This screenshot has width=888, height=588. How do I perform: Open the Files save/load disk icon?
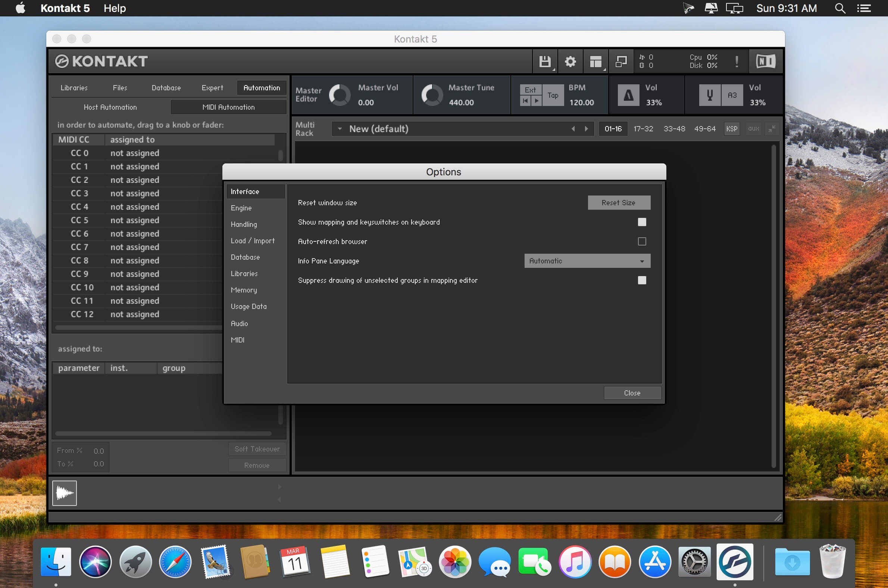545,62
